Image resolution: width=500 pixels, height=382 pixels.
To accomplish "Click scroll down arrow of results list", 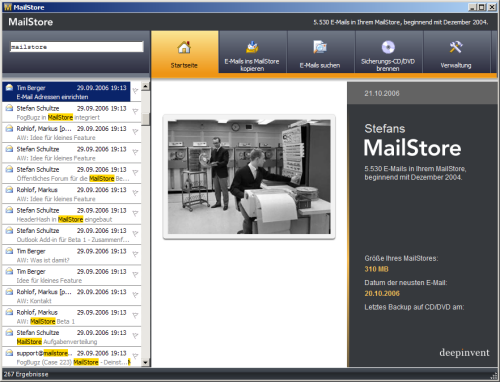I will click(x=145, y=362).
